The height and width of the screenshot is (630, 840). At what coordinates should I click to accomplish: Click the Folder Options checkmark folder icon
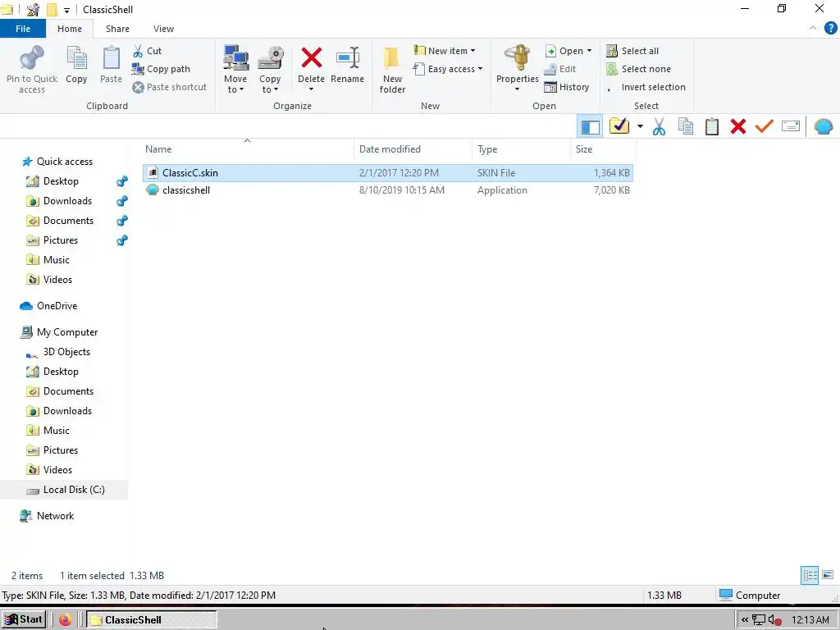[619, 126]
